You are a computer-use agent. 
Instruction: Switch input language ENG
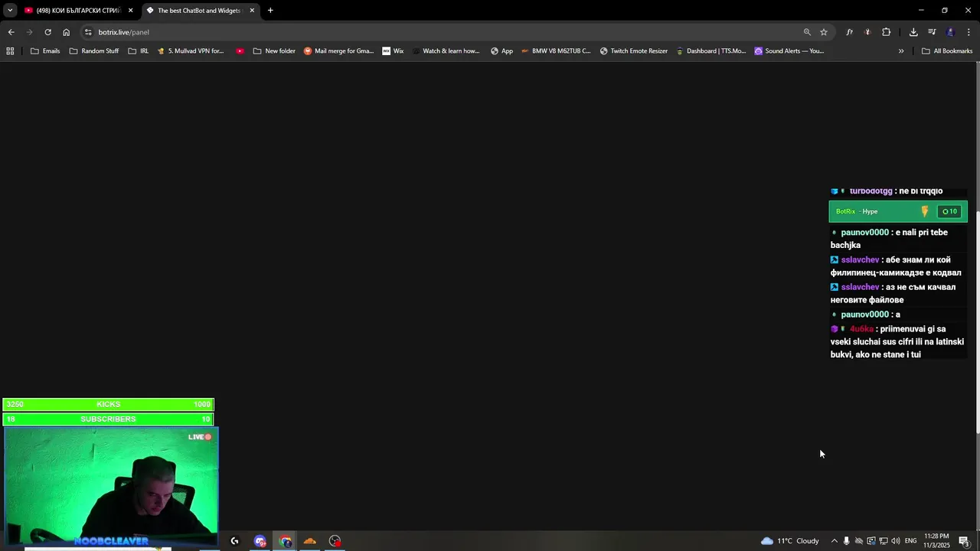[910, 541]
